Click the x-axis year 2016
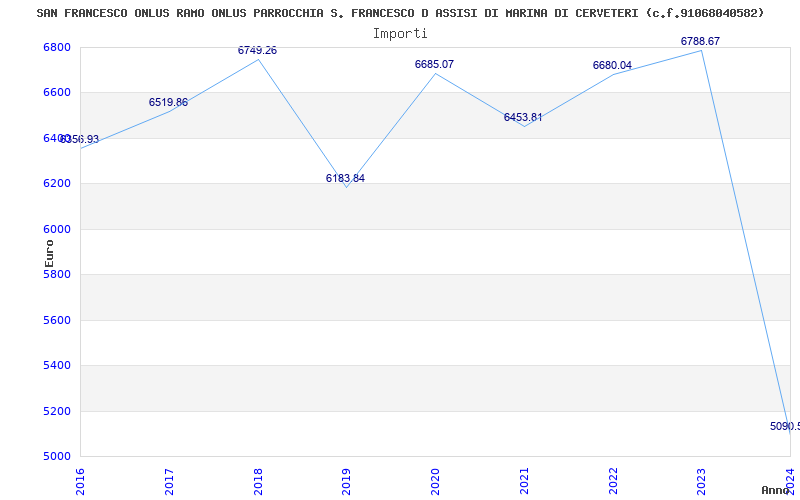Screen dimensions: 800x500 click(x=81, y=481)
